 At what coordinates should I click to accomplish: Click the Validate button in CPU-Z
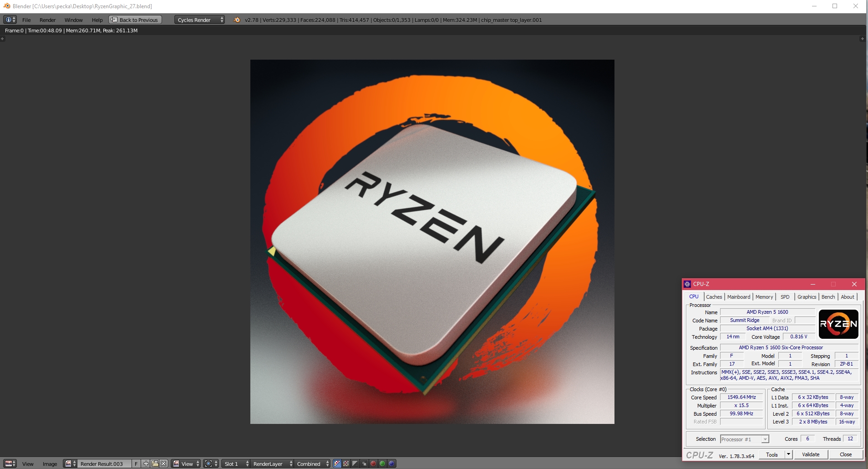811,454
